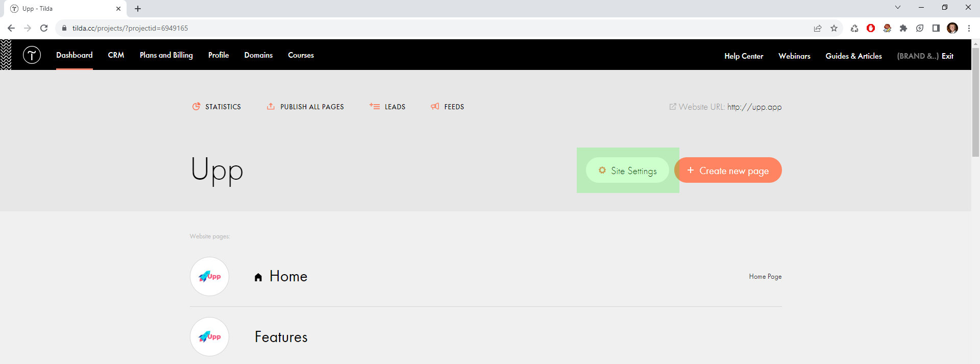
Task: Open Plans and Billing
Action: (166, 55)
